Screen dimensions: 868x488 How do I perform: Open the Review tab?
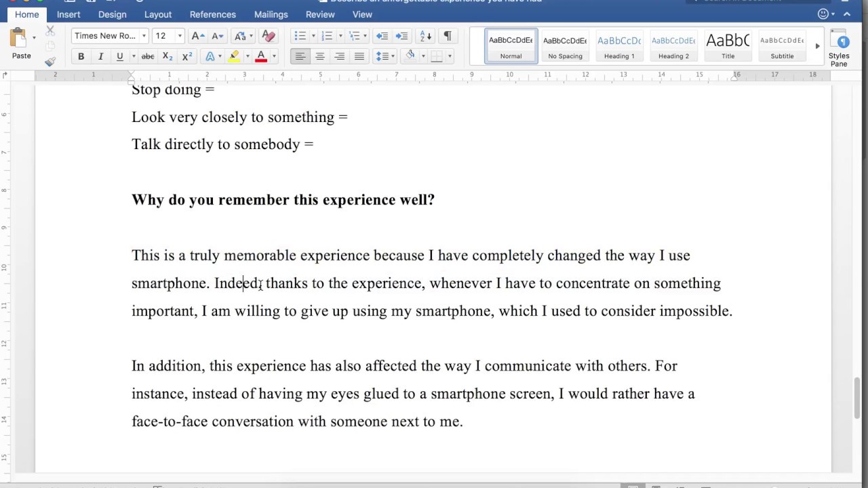click(x=320, y=14)
